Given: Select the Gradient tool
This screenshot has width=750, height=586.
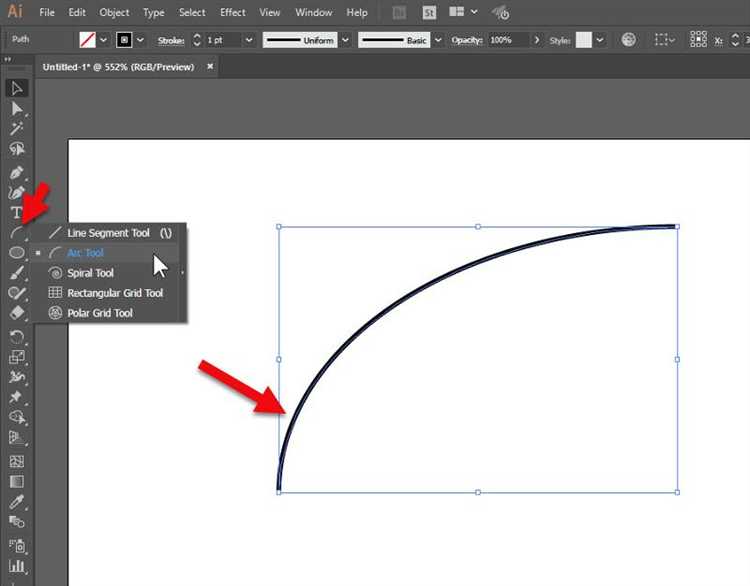Looking at the screenshot, I should tap(17, 481).
